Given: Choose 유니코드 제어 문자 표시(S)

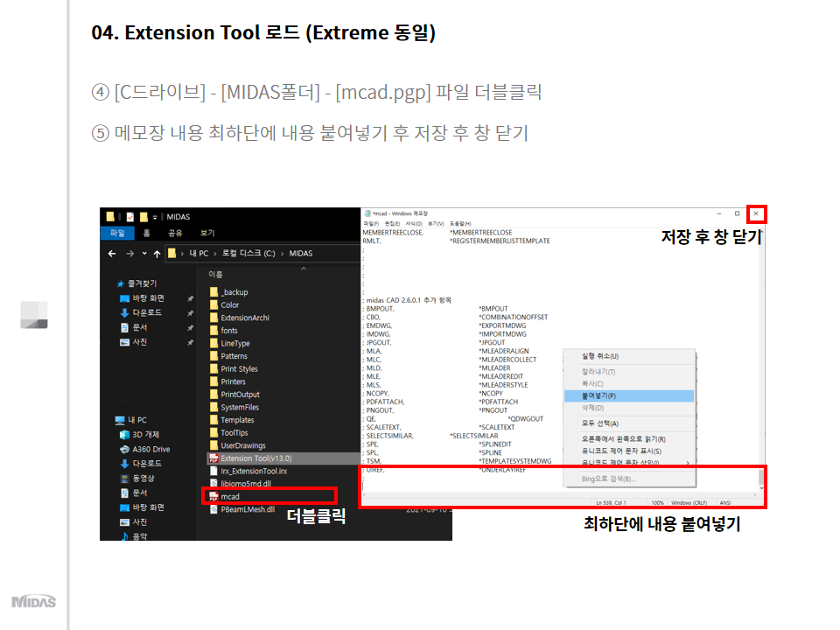Looking at the screenshot, I should 629,451.
